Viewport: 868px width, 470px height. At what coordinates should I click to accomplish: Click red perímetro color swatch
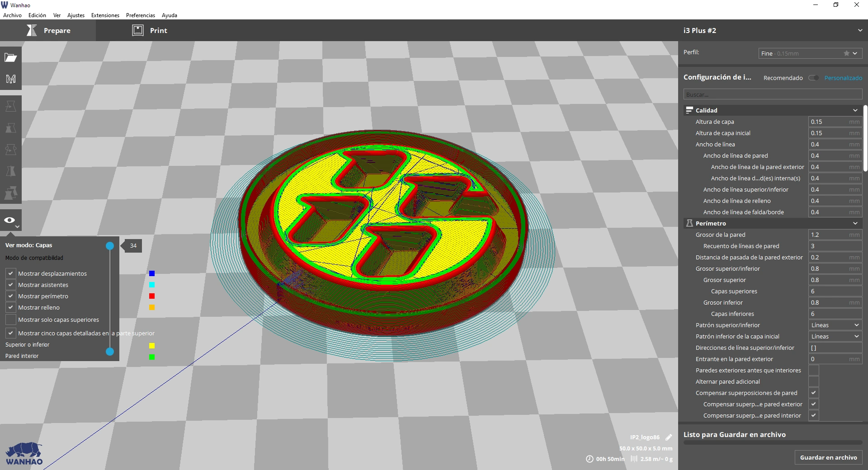152,296
